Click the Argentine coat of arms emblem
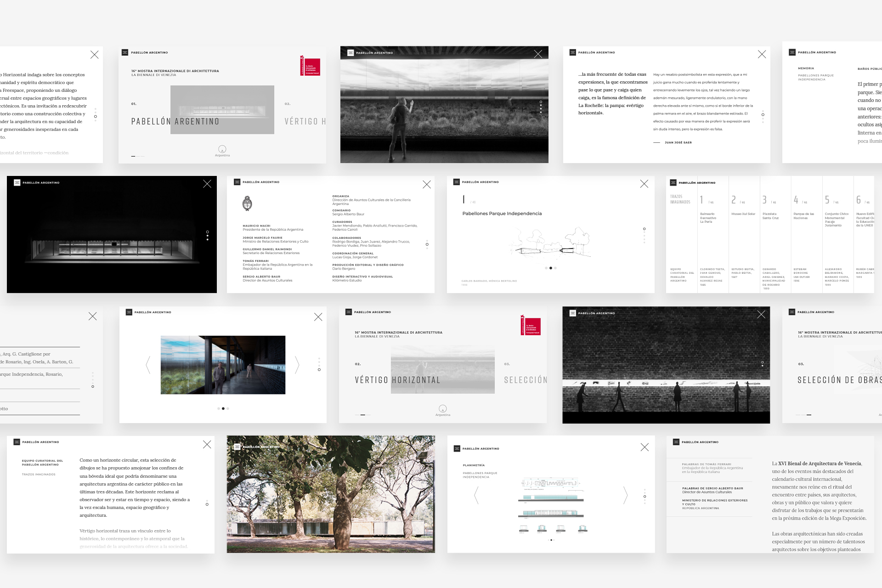The height and width of the screenshot is (588, 882). (x=247, y=203)
